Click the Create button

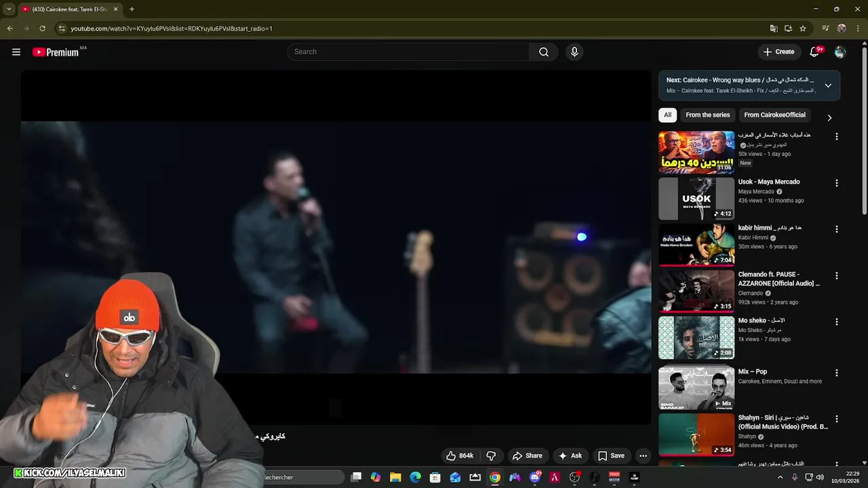778,52
